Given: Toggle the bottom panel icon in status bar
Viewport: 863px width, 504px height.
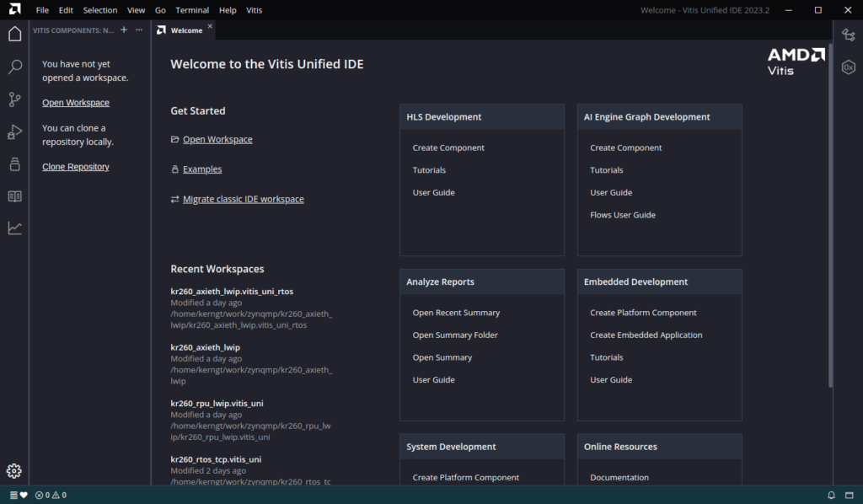Looking at the screenshot, I should (x=850, y=496).
